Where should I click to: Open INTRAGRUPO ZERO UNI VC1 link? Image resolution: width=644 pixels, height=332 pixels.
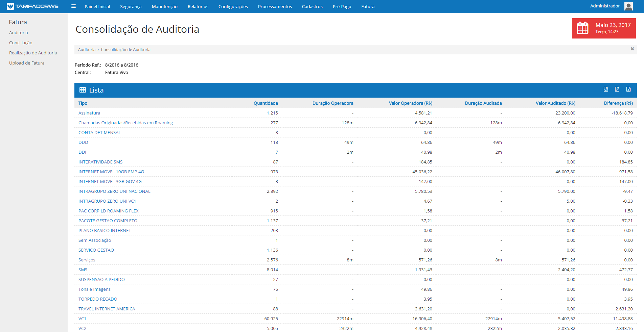click(107, 201)
